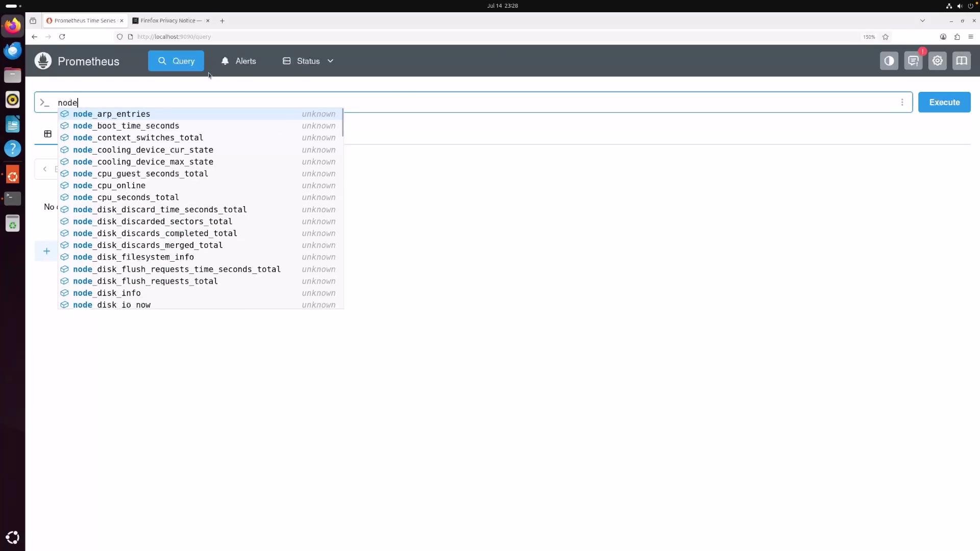Open the query options three-dot menu

pyautogui.click(x=902, y=103)
